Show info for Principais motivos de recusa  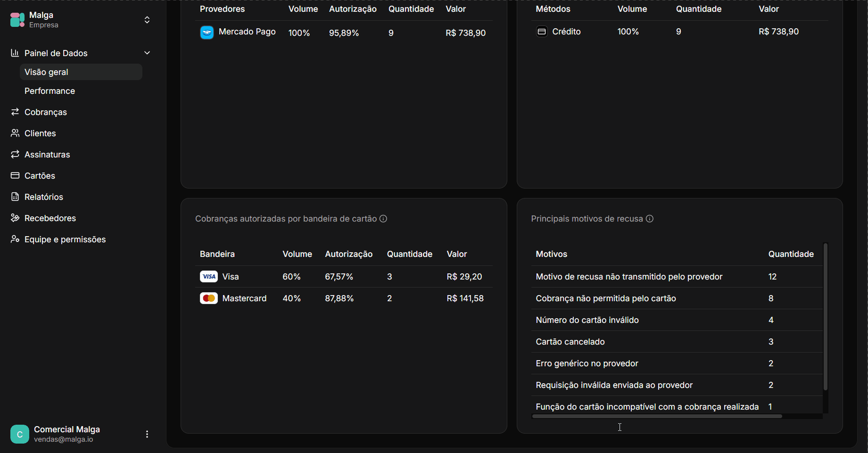(x=650, y=219)
